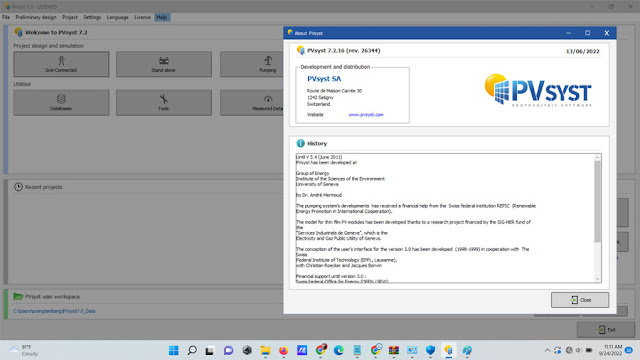Open the Language menu
The width and height of the screenshot is (640, 360).
coord(118,17)
